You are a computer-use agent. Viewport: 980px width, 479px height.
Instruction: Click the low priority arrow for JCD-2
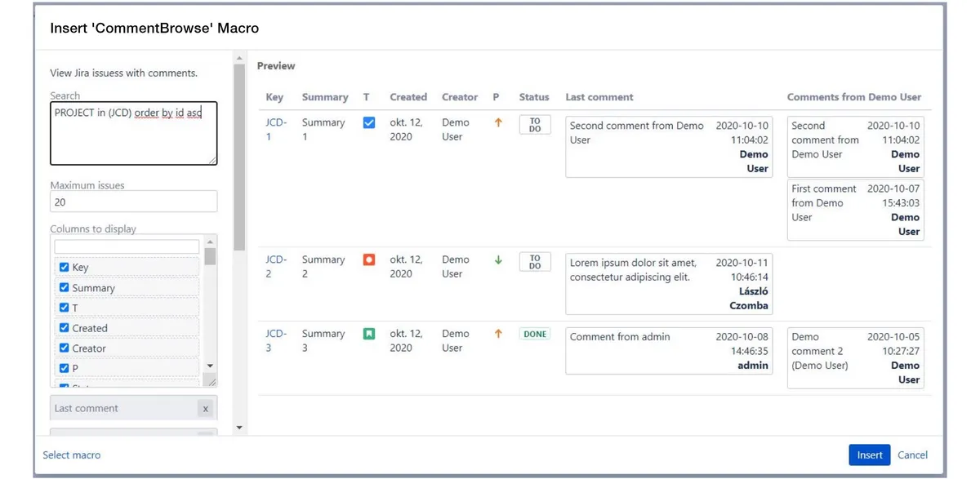498,260
